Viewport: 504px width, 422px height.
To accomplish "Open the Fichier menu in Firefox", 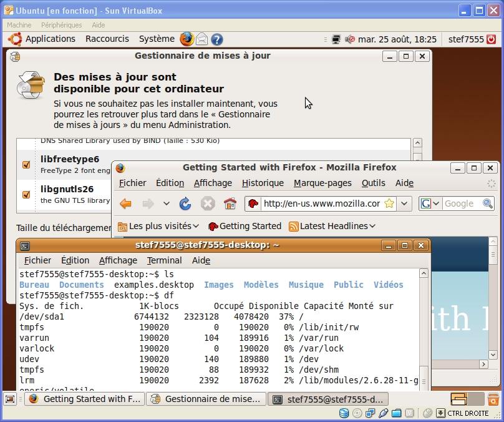I will (132, 183).
